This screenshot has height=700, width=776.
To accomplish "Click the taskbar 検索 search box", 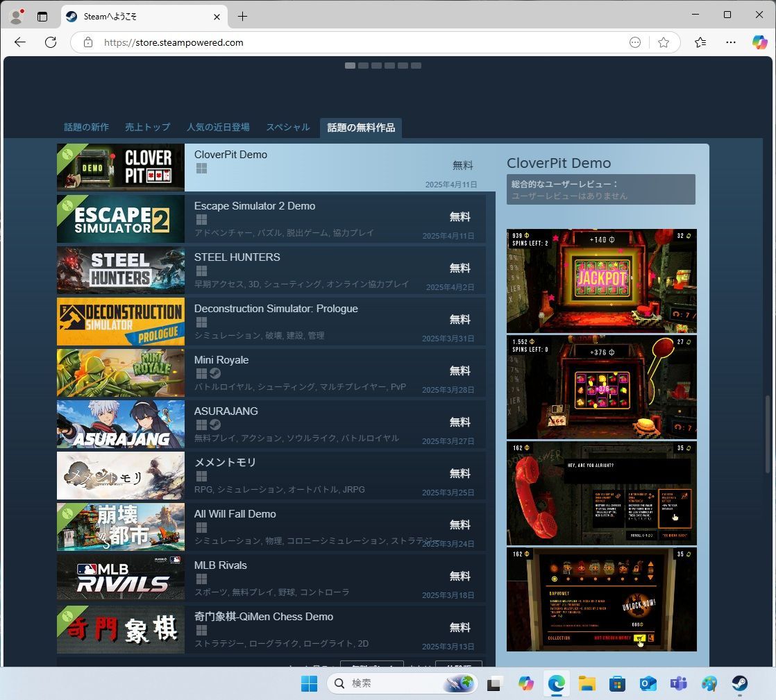I will [402, 683].
